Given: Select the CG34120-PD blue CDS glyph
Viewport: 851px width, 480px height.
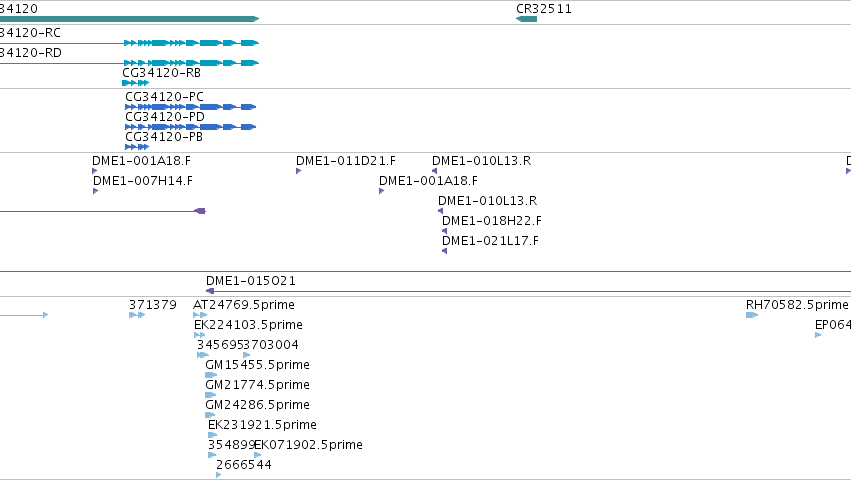Looking at the screenshot, I should coord(190,127).
